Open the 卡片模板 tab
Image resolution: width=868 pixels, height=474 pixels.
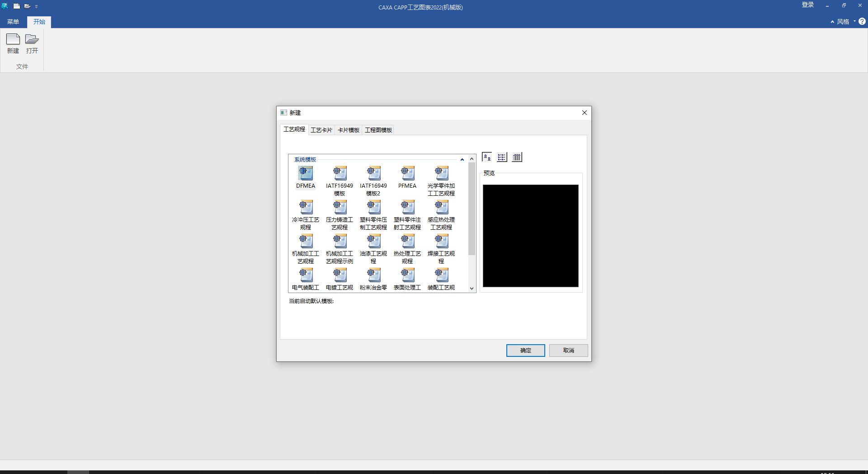pos(349,130)
